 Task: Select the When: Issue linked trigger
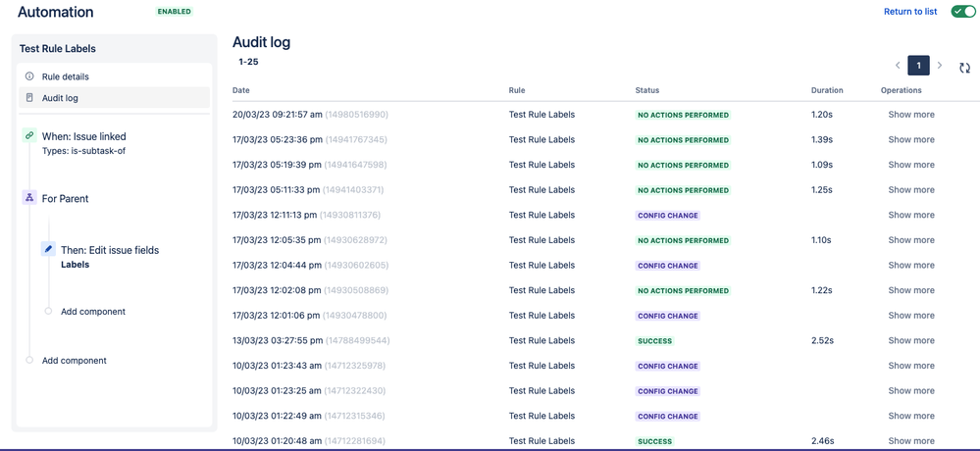[83, 136]
